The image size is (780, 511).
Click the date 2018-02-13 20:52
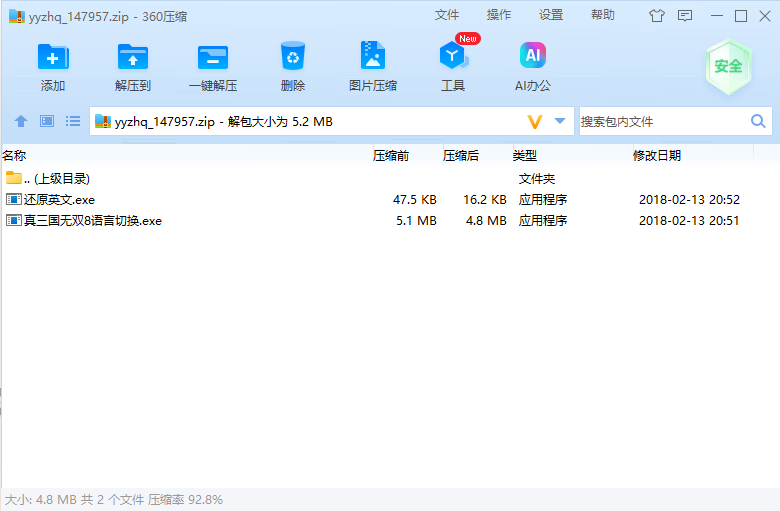[x=689, y=200]
